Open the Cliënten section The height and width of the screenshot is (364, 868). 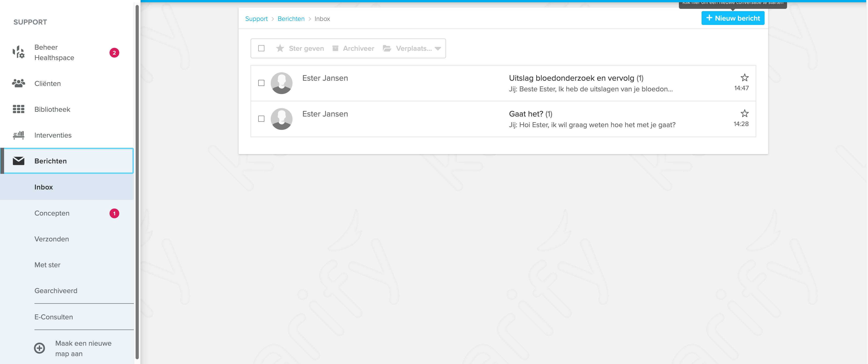[67, 83]
